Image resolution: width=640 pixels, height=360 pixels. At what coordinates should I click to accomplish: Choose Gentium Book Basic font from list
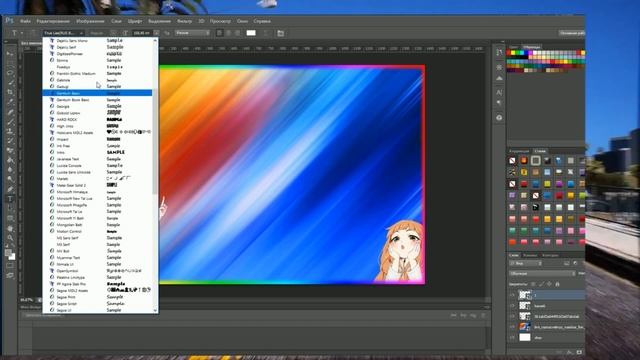[x=98, y=100]
